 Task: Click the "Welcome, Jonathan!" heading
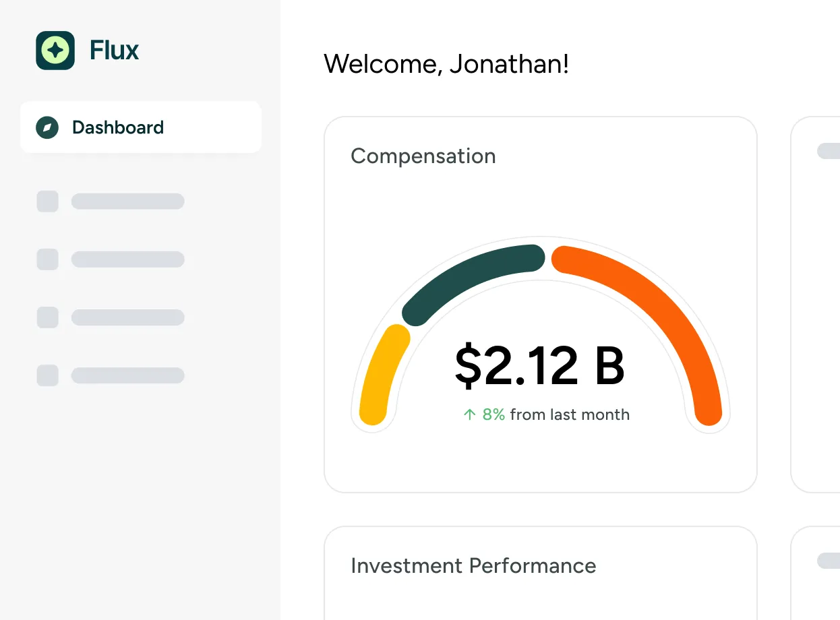pyautogui.click(x=446, y=64)
